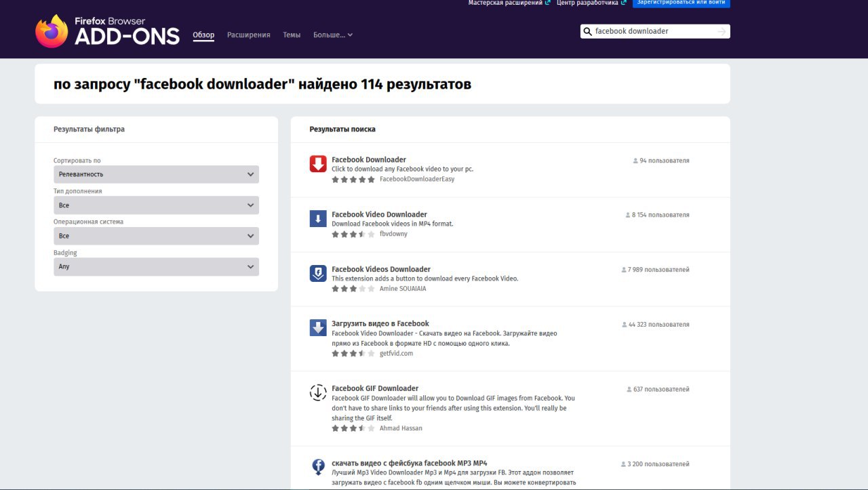Click user icon beside 44 323 пользователя
Viewport: 868px width, 490px height.
coord(625,325)
